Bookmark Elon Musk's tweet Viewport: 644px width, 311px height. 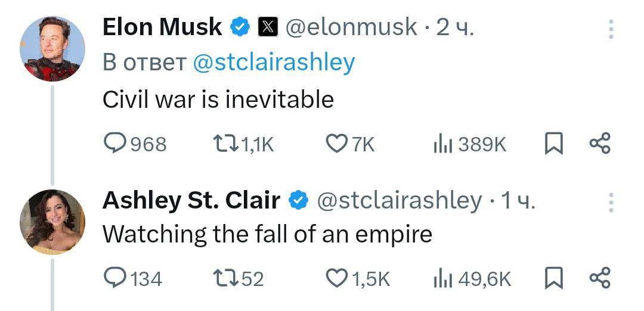[x=554, y=144]
